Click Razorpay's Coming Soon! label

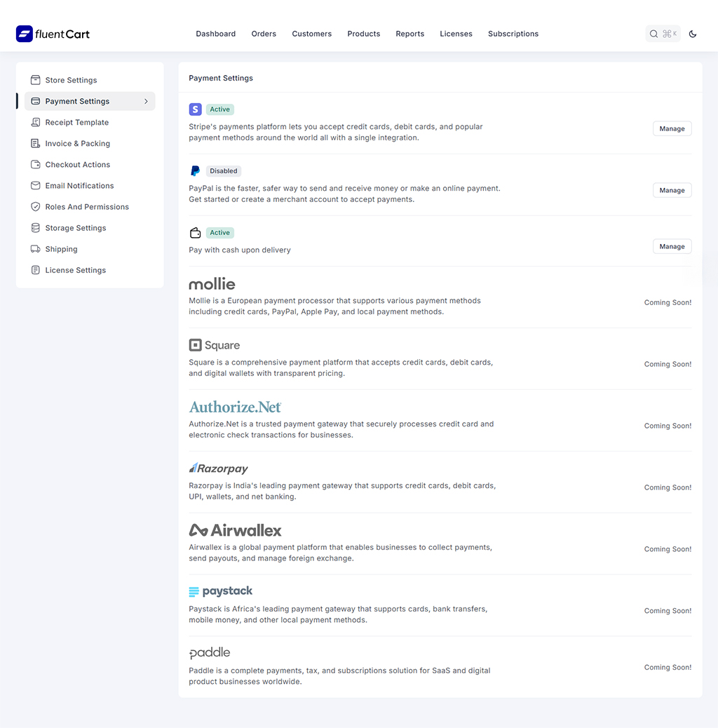coord(668,487)
